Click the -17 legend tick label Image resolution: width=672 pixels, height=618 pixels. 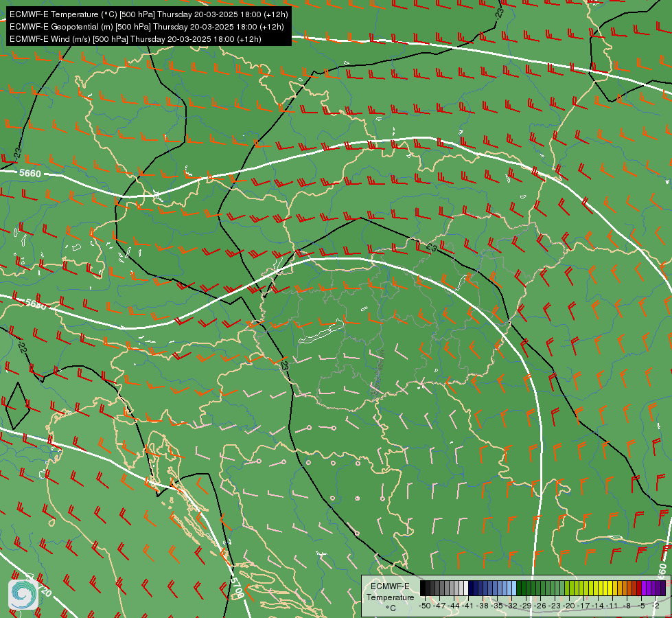583,606
